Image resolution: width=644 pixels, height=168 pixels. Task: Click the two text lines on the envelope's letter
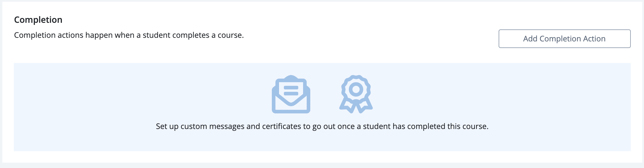point(291,91)
